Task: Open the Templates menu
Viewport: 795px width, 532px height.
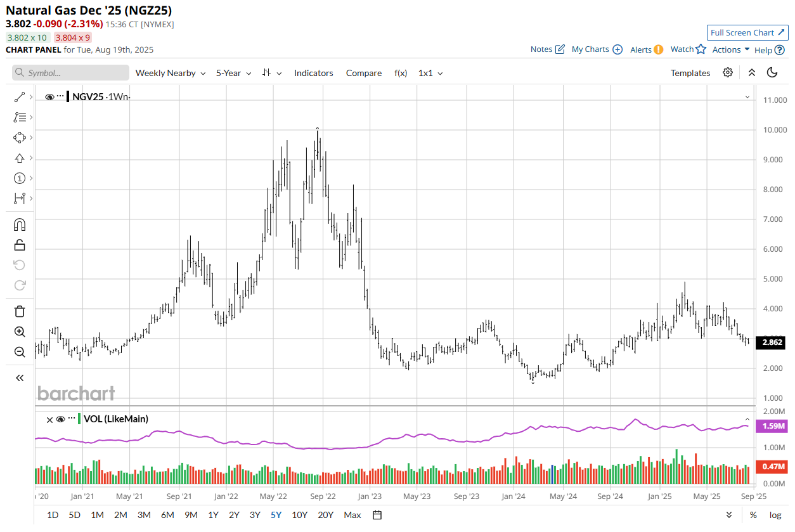Action: [x=690, y=73]
